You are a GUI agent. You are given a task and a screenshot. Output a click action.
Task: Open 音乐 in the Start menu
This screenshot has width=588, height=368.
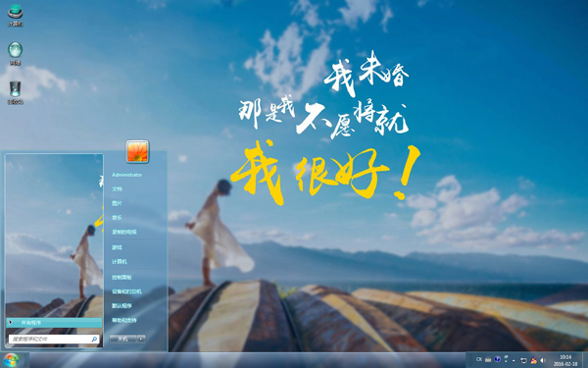(117, 218)
